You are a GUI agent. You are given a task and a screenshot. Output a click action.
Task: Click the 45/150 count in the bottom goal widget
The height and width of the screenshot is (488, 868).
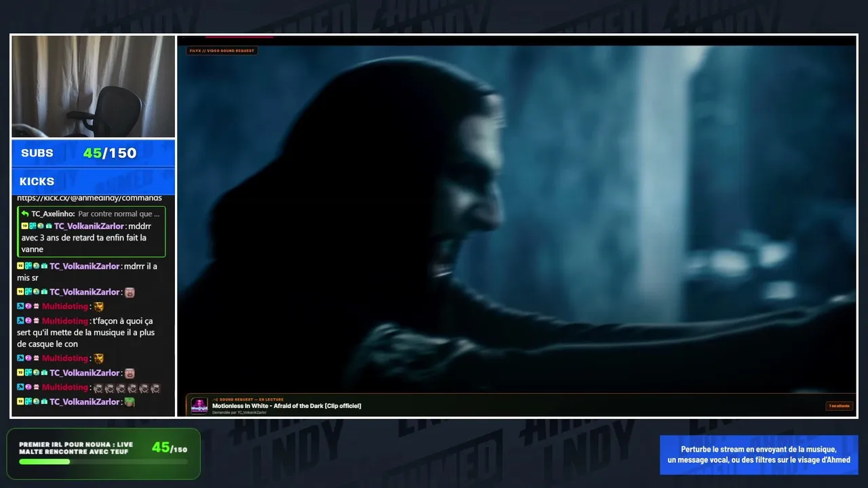[170, 447]
